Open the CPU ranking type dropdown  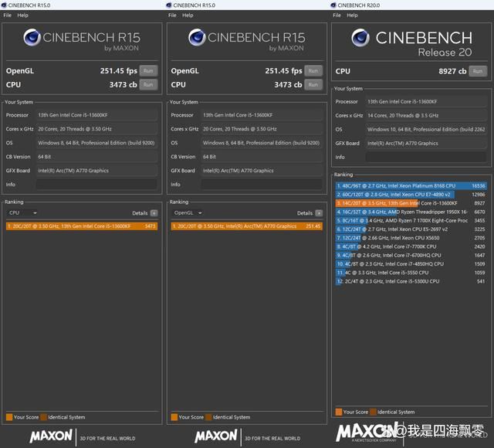[x=22, y=212]
